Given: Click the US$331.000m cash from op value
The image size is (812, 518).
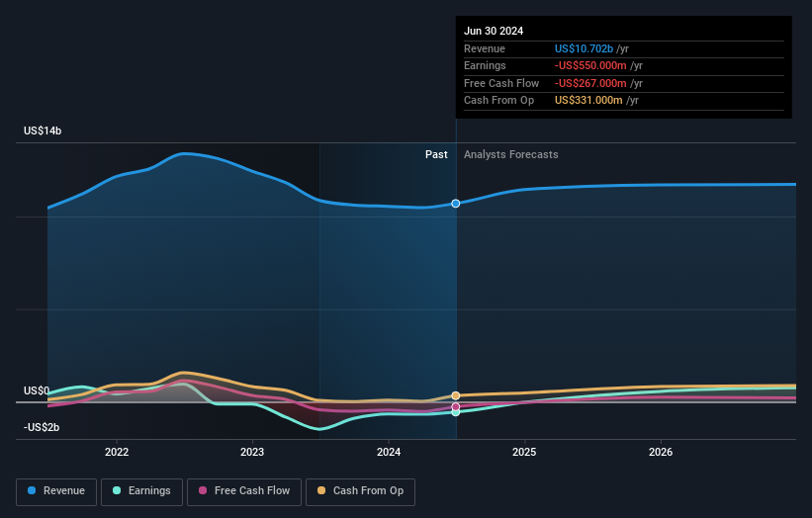Looking at the screenshot, I should click(588, 101).
